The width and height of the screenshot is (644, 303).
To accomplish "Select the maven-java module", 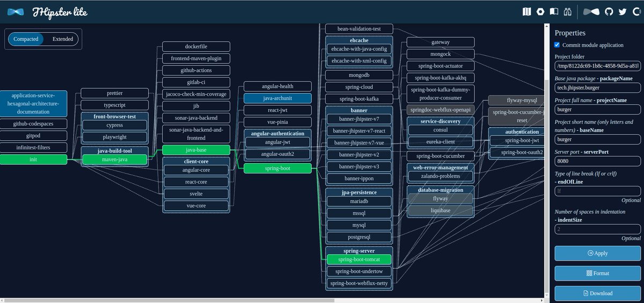I will coord(114,160).
